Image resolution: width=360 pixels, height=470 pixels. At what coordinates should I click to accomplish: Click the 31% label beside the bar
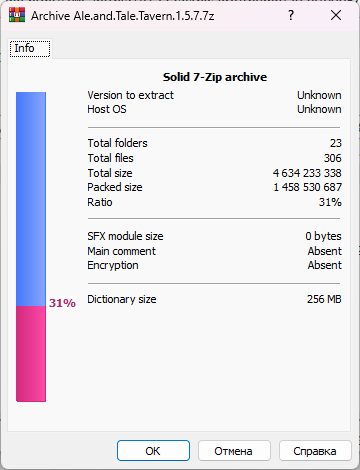pyautogui.click(x=62, y=303)
